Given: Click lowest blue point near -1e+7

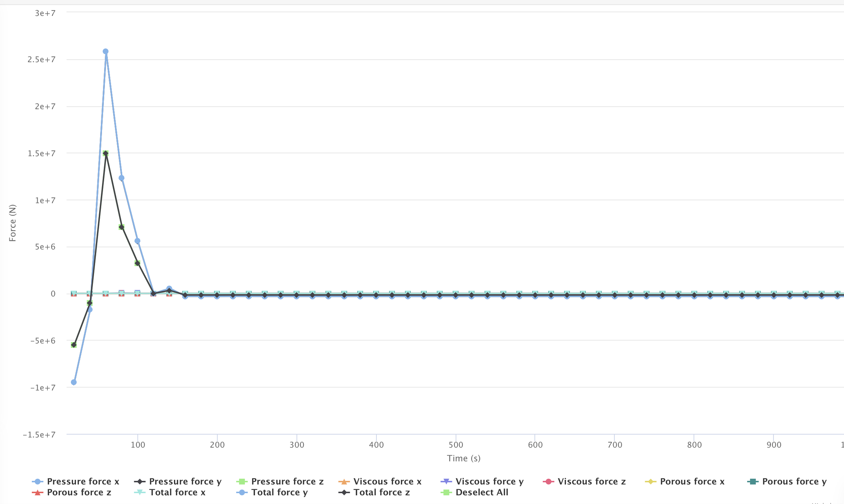Looking at the screenshot, I should [x=74, y=382].
